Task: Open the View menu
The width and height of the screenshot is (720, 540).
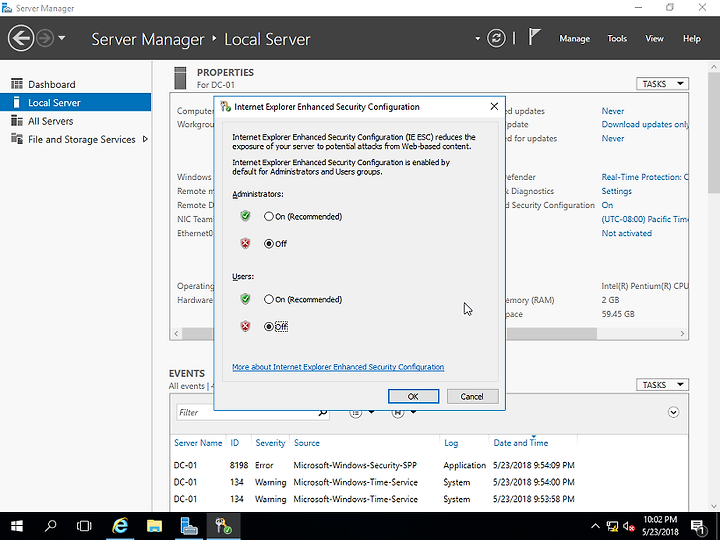Action: pyautogui.click(x=654, y=39)
